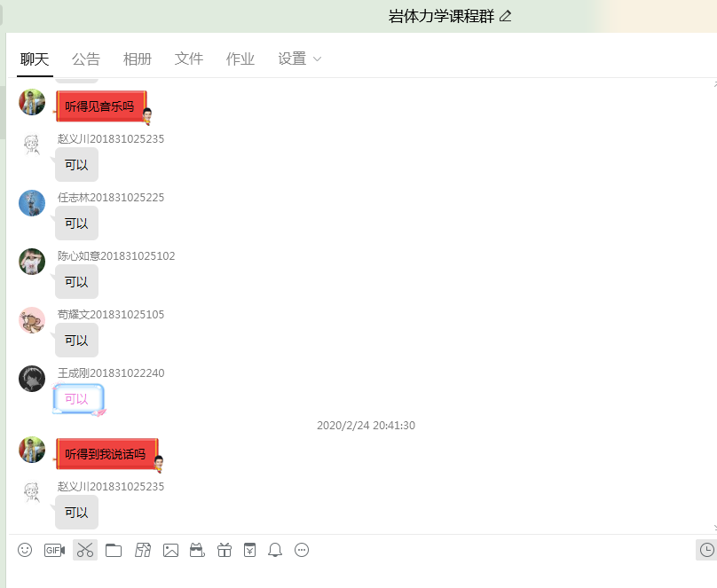This screenshot has width=717, height=588.
Task: Open the group notification bell
Action: click(x=275, y=550)
